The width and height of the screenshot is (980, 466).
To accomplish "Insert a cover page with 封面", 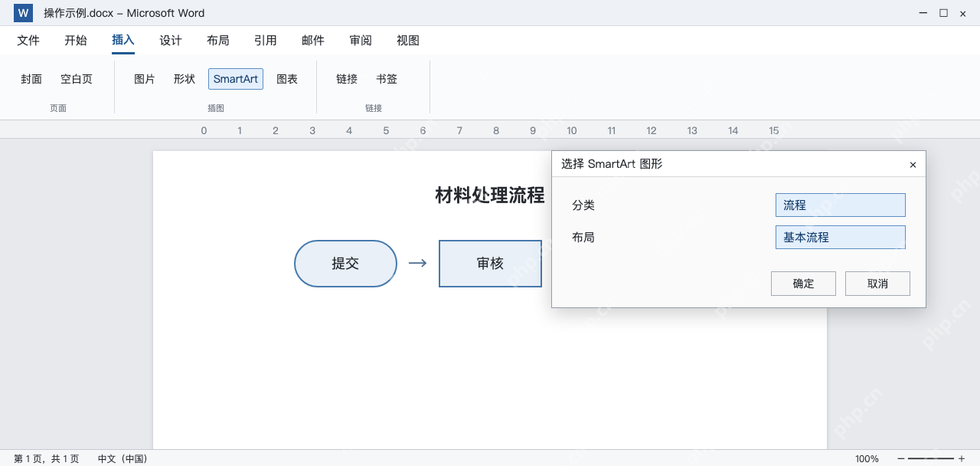I will click(31, 79).
